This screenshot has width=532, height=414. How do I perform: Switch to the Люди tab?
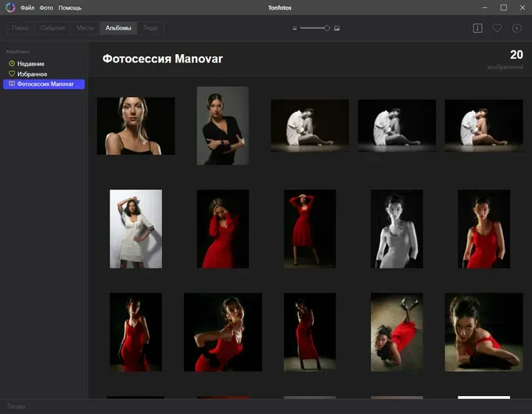point(151,28)
